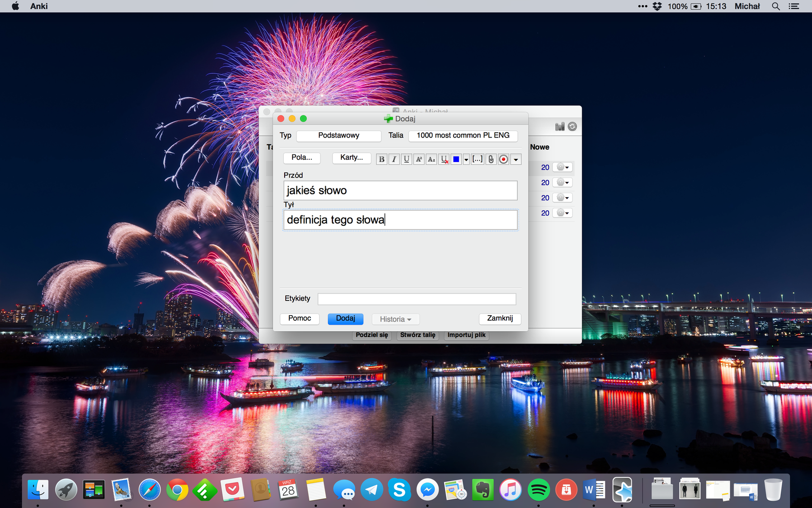Close the dialog with Zamknij
Screen dimensions: 812x508
[500, 319]
